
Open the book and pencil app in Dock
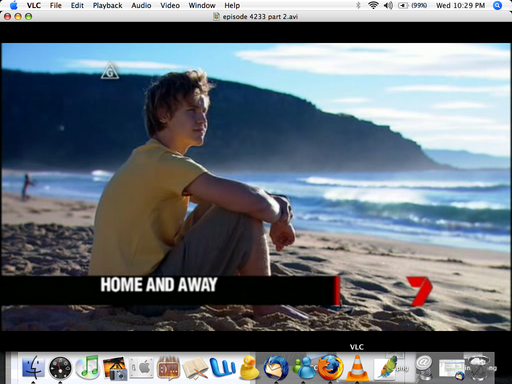point(195,368)
